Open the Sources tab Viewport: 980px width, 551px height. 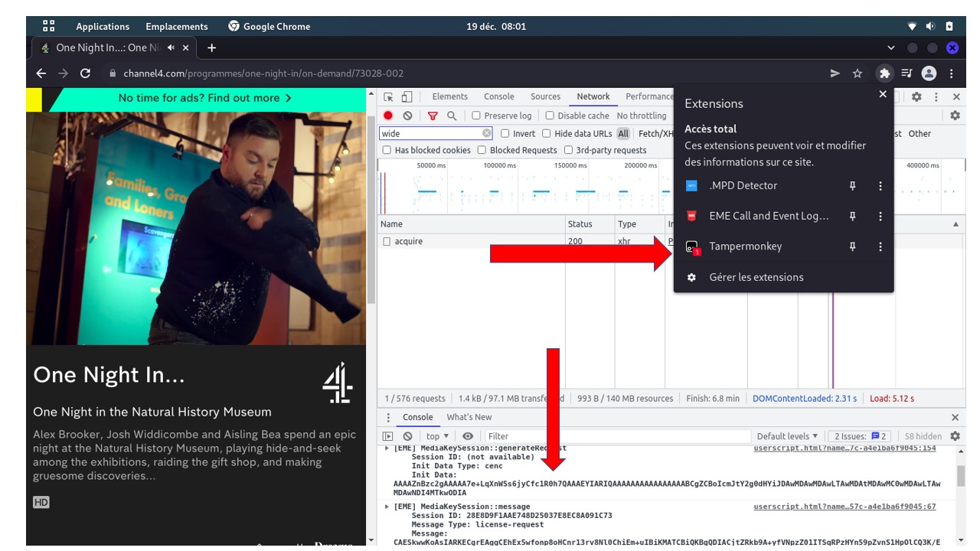[545, 96]
